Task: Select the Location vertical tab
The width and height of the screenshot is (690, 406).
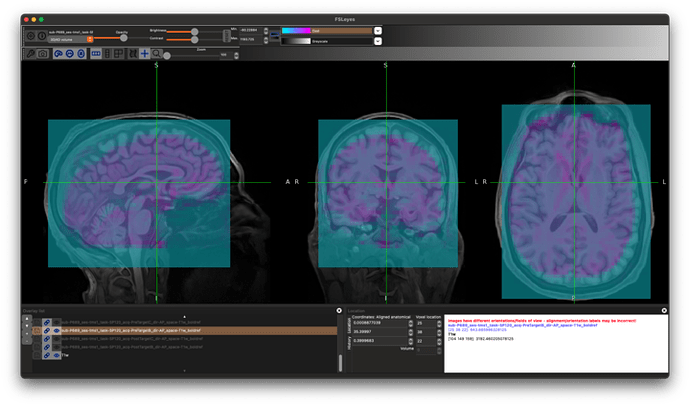Action: pos(350,325)
